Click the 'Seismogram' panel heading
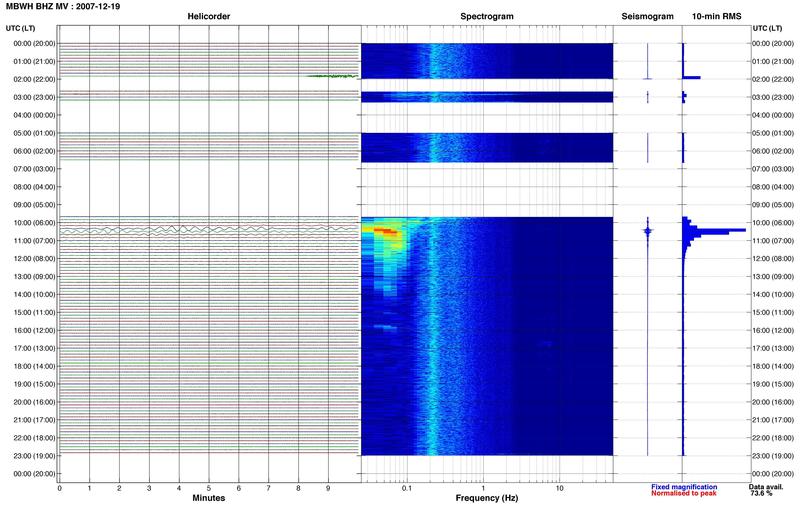The image size is (812, 508). pyautogui.click(x=647, y=16)
